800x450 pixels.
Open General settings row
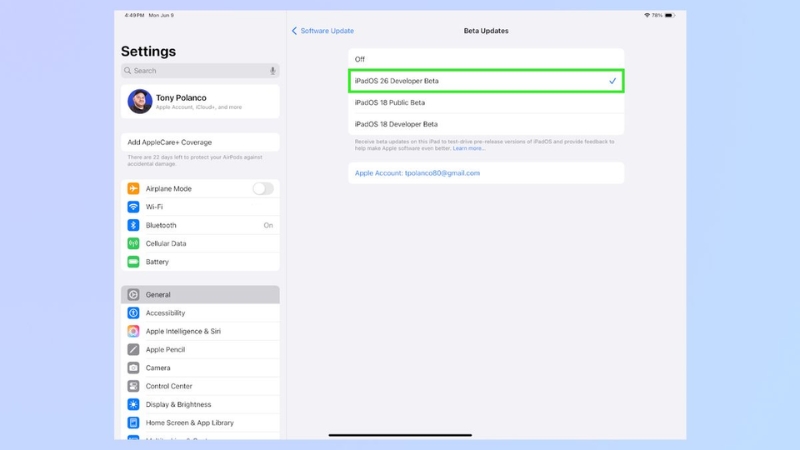point(200,294)
